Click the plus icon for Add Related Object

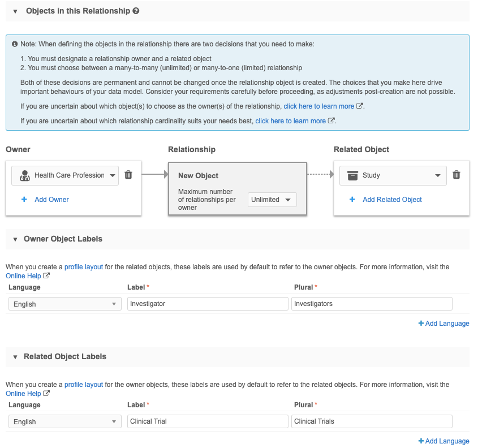click(352, 200)
